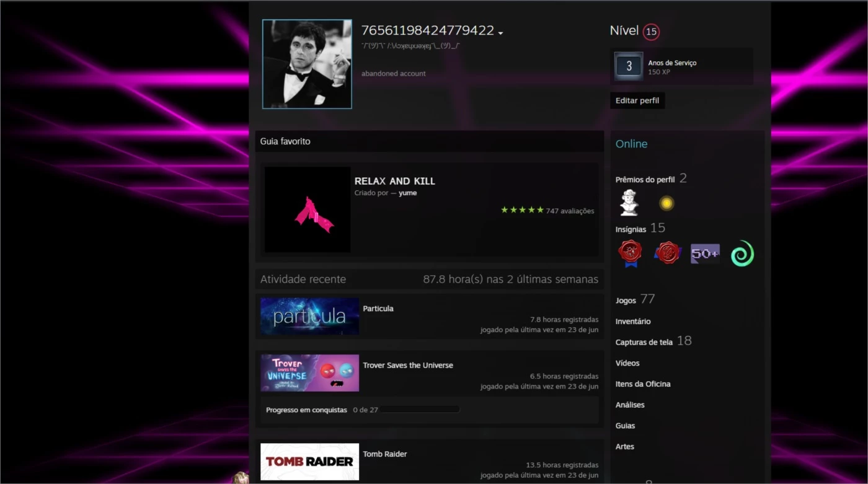
Task: Open the Vídeos section
Action: click(x=627, y=363)
